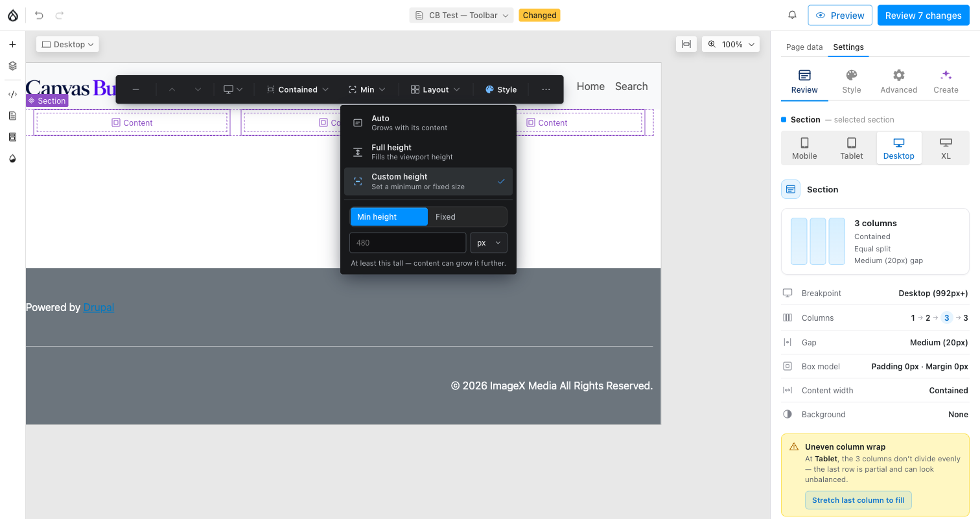
Task: Click the Breakpoint monitor icon
Action: pyautogui.click(x=787, y=293)
